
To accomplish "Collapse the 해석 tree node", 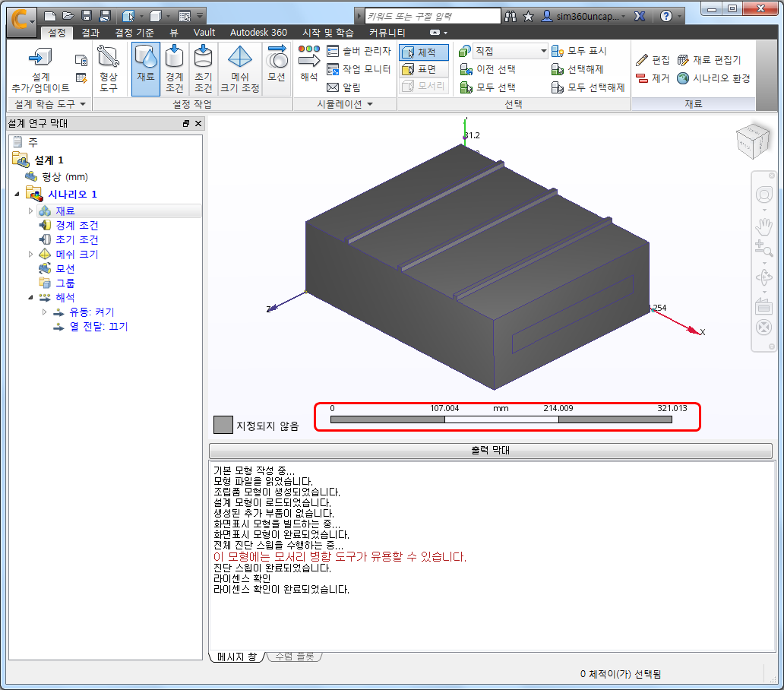I will (31, 297).
